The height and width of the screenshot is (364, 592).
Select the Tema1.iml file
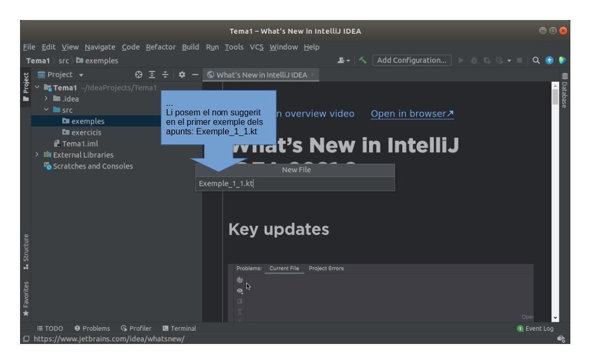(x=76, y=144)
